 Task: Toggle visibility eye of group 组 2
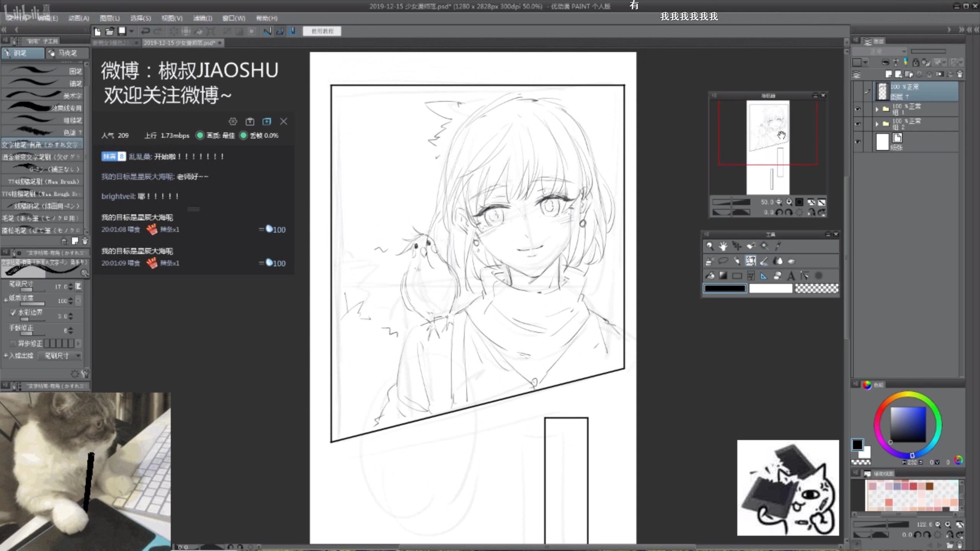point(857,124)
